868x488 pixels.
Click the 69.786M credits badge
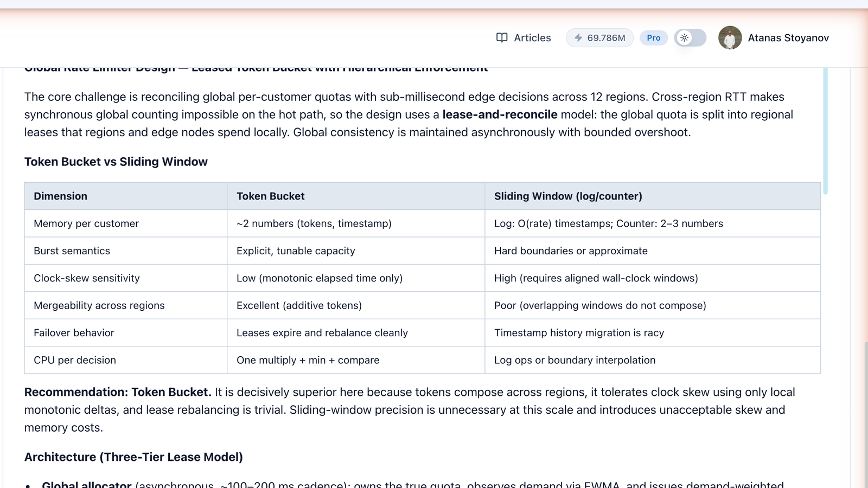click(x=599, y=38)
